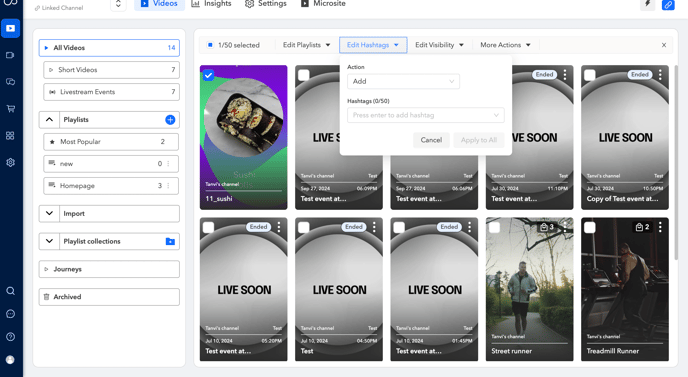Expand the Import section

click(x=49, y=213)
